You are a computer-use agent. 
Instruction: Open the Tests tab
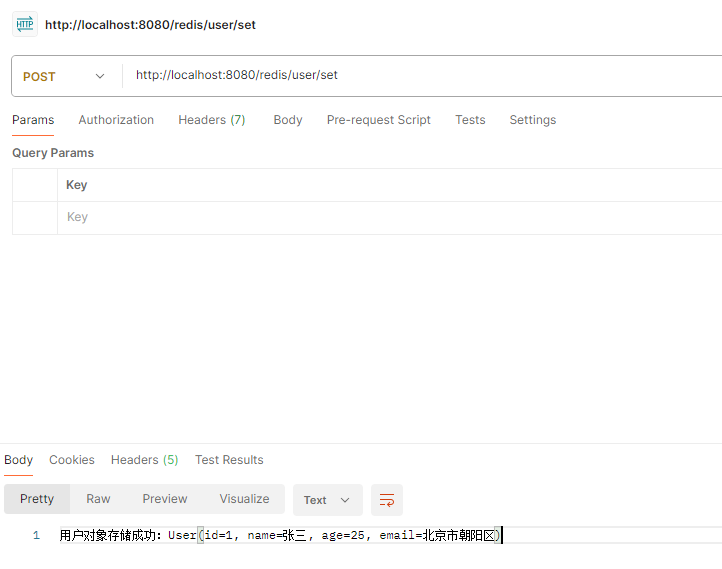(x=470, y=120)
